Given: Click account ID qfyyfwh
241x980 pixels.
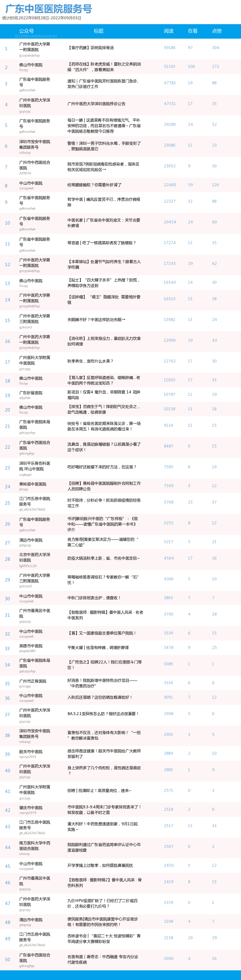Looking at the screenshot, I should (x=25, y=398).
